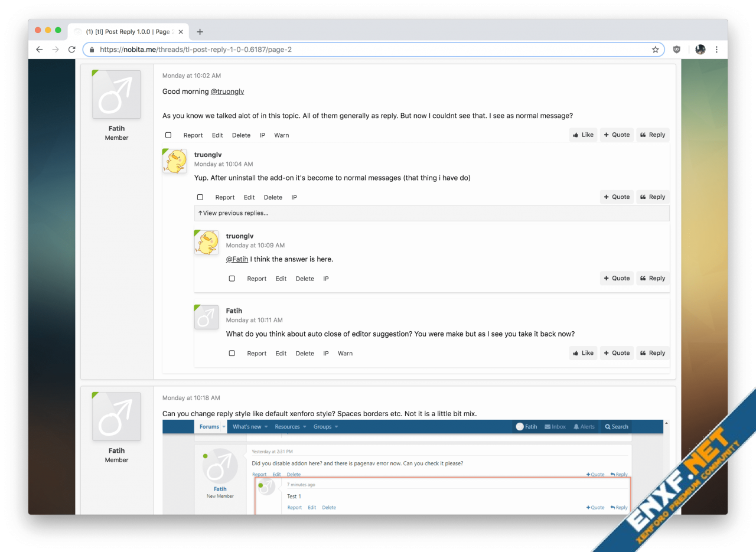
Task: Delete Fatih's 10:02 AM post
Action: (x=241, y=135)
